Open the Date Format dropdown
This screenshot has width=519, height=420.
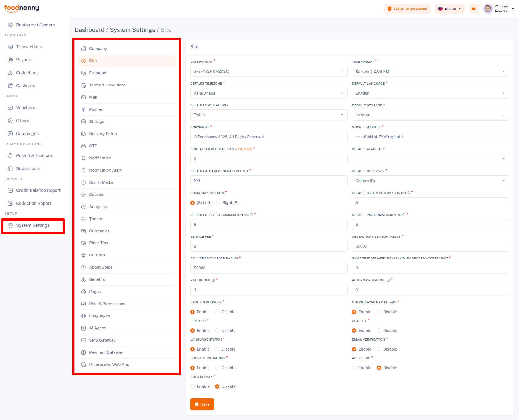[268, 71]
